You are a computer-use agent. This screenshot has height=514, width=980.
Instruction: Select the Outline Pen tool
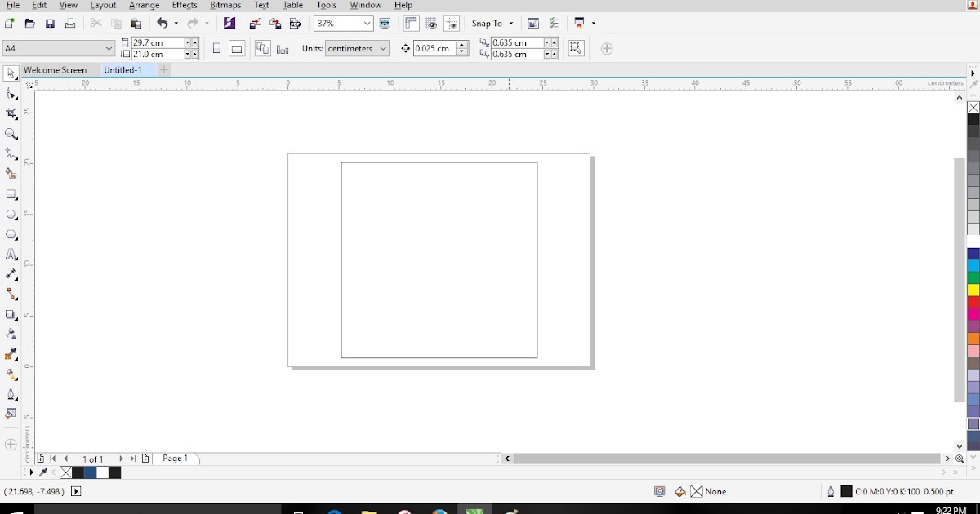11,394
